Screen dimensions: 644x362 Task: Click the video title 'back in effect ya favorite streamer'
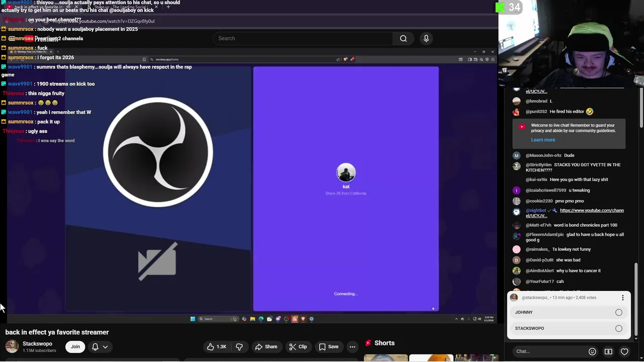(57, 332)
